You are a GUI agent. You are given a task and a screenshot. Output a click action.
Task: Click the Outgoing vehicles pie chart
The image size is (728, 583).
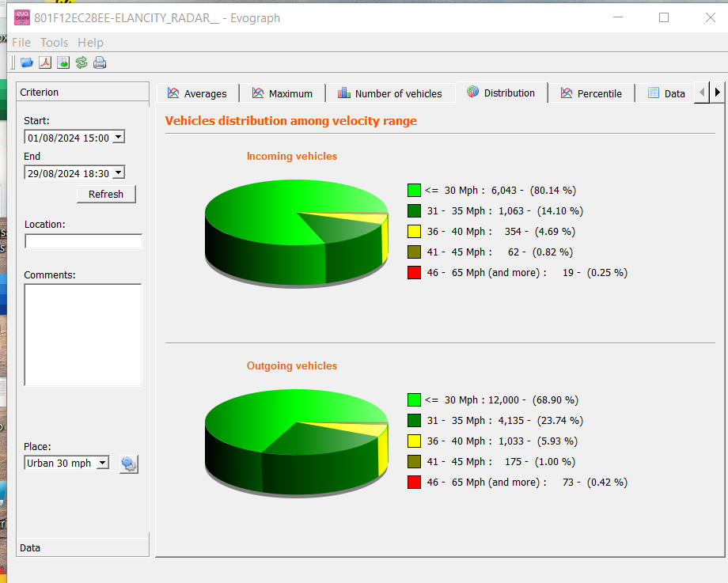(x=296, y=443)
